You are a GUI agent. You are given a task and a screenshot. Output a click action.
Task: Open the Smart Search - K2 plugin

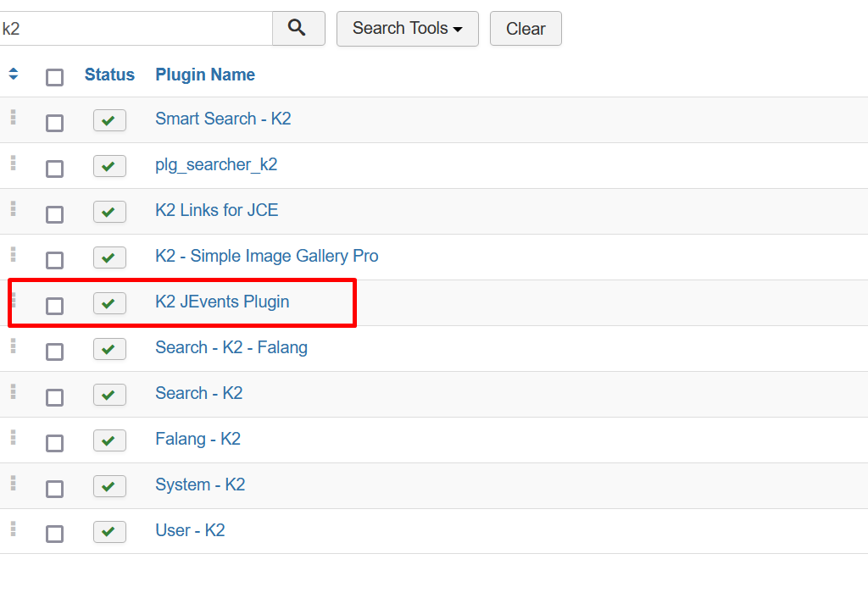(x=223, y=119)
